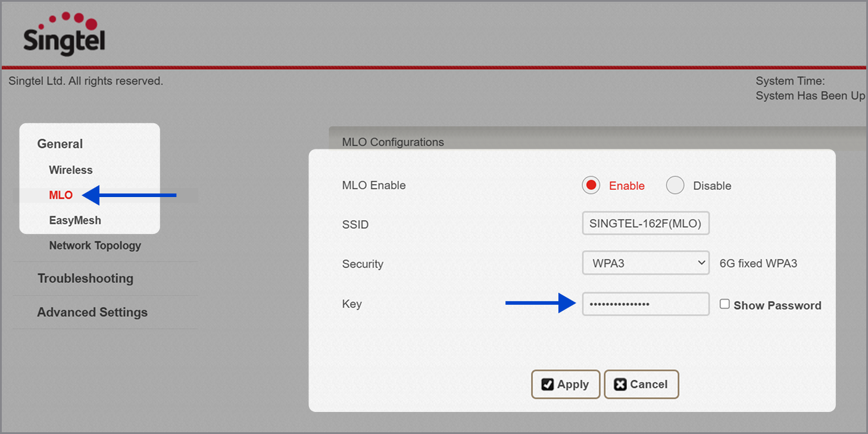Click the 'Security' field label

click(x=363, y=264)
